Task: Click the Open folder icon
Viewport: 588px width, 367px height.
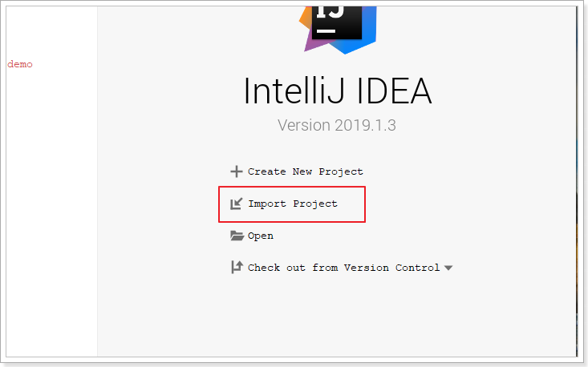Action: click(237, 236)
